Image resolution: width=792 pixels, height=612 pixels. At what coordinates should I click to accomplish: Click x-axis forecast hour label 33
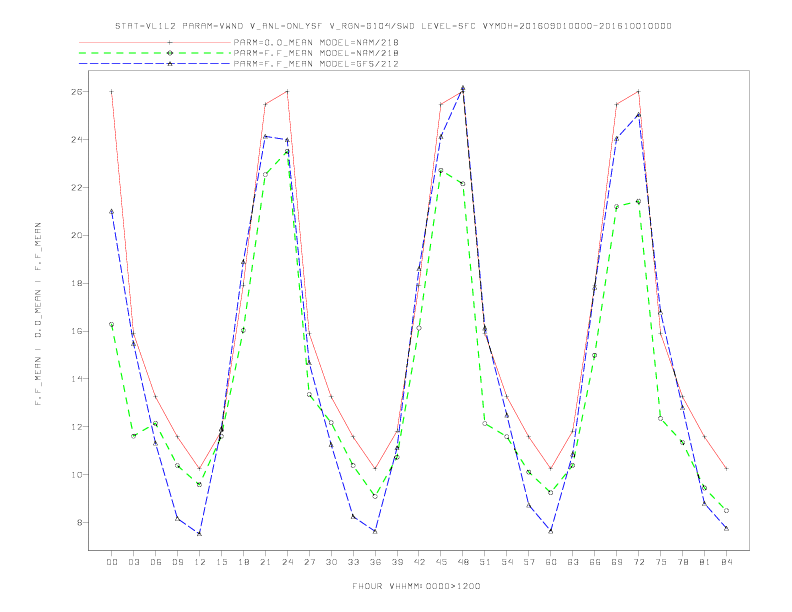(353, 562)
